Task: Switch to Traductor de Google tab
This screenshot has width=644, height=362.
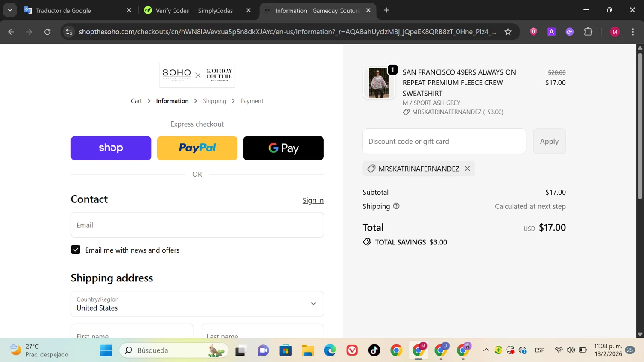Action: pos(77,10)
